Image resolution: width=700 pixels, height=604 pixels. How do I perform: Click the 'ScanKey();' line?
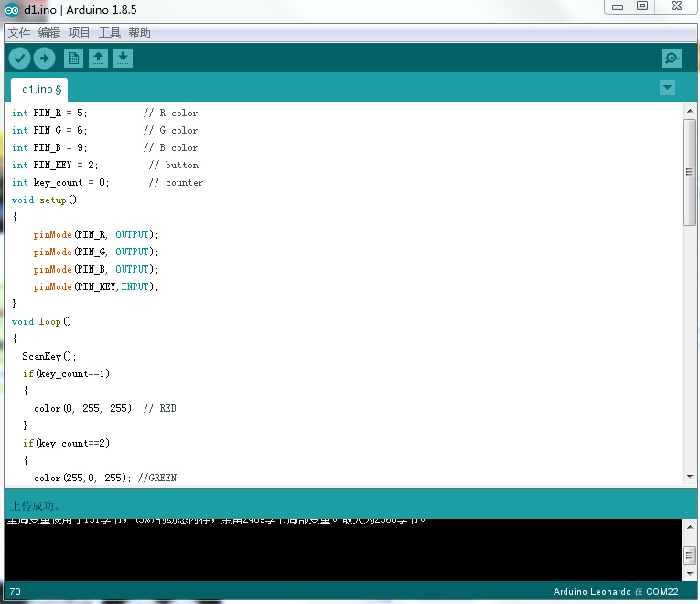point(49,356)
